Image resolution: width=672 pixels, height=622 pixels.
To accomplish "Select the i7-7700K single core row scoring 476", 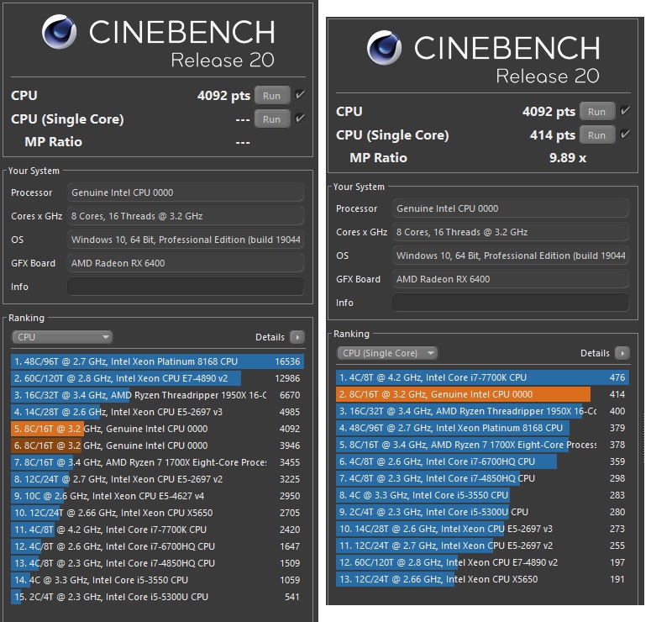I will pyautogui.click(x=482, y=377).
